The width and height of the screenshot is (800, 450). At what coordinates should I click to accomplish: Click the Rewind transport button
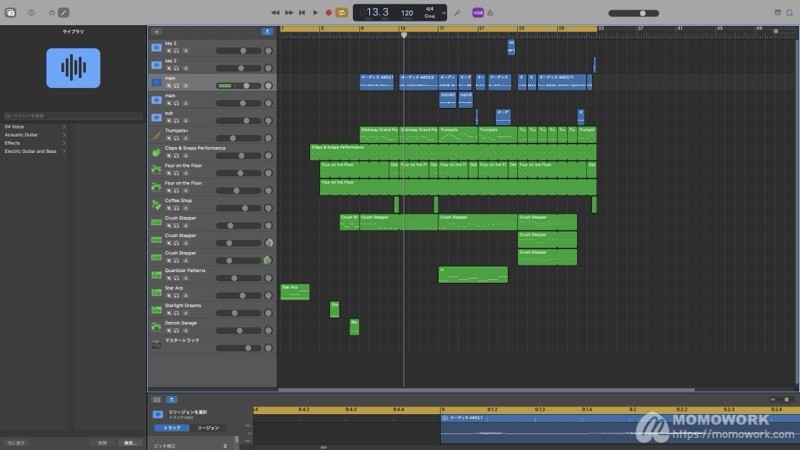276,13
